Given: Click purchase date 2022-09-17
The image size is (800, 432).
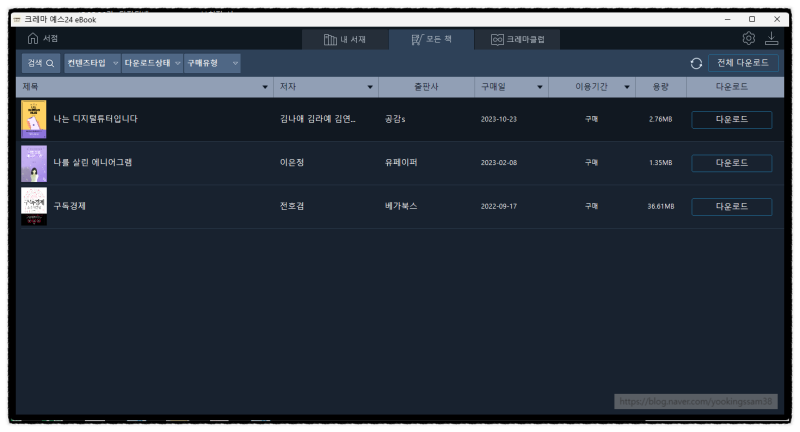Looking at the screenshot, I should [x=498, y=207].
